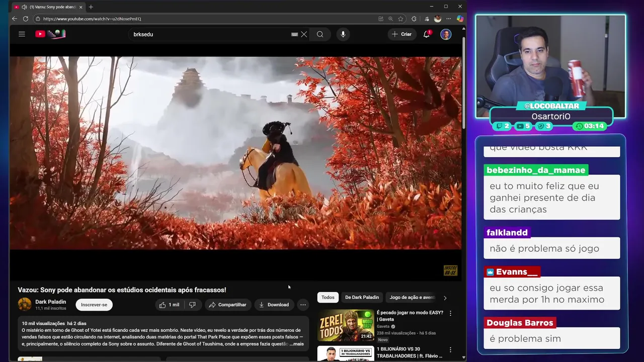Select the De Dark Paladin chip
Image resolution: width=644 pixels, height=362 pixels.
click(x=362, y=297)
